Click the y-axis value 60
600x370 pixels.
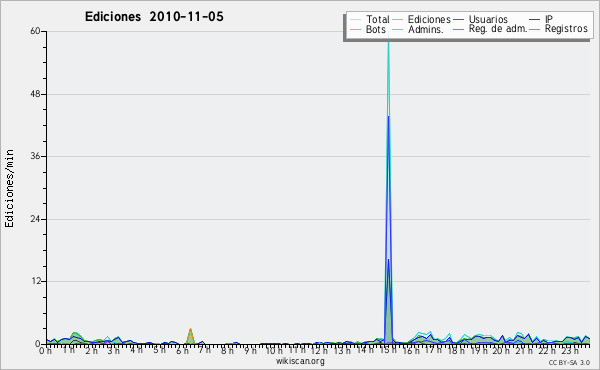(35, 31)
